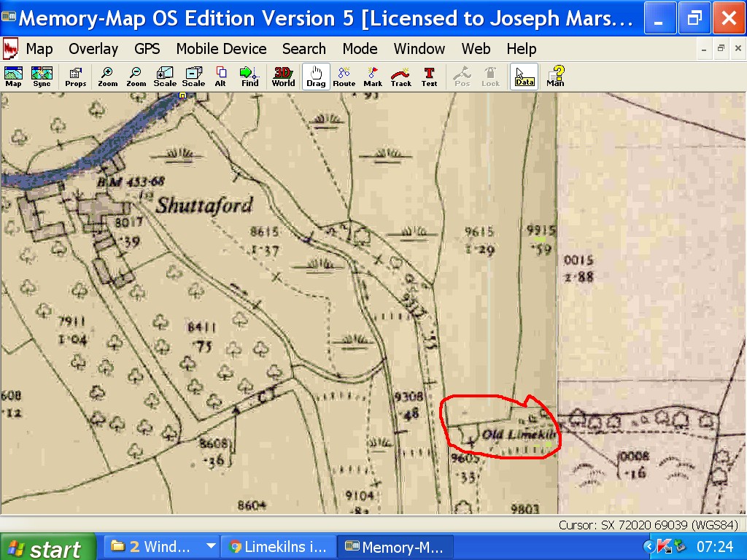
Task: Toggle the Drag mode tool
Action: click(316, 77)
